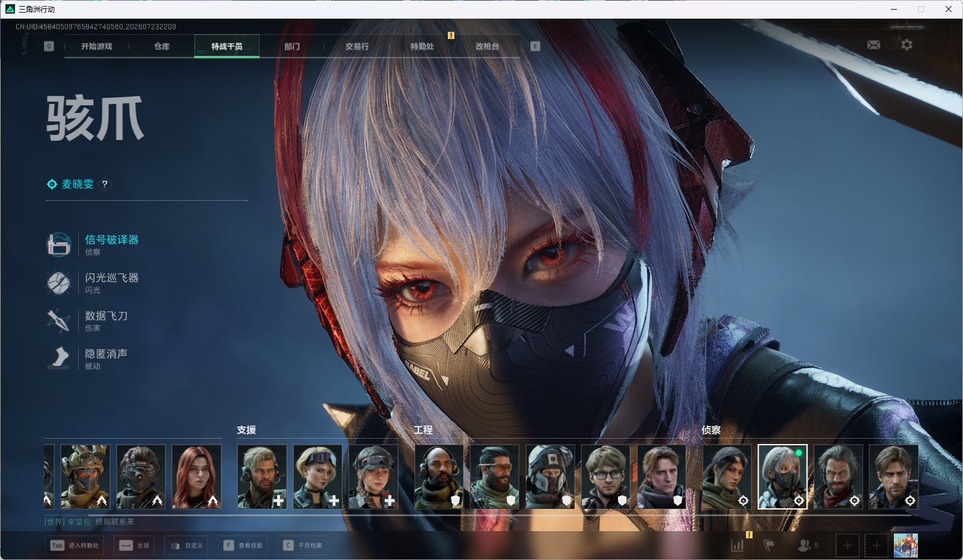Open the statistics bar chart icon

[x=738, y=546]
